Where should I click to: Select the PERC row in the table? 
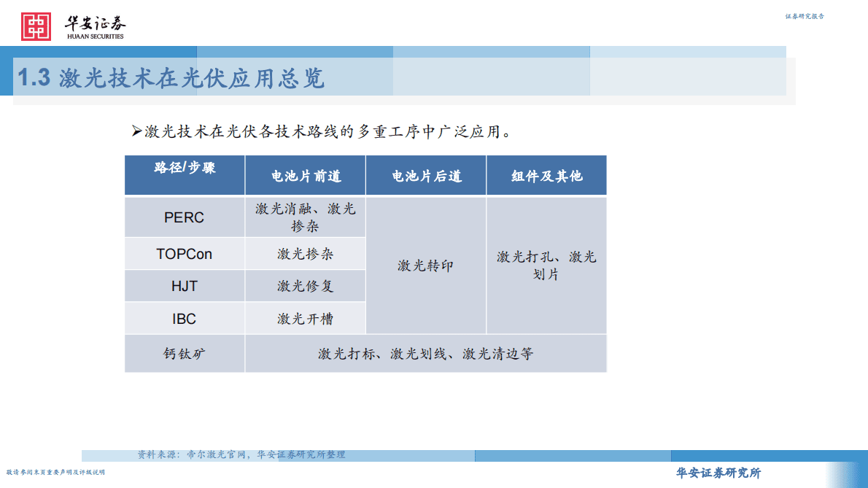[x=184, y=217]
